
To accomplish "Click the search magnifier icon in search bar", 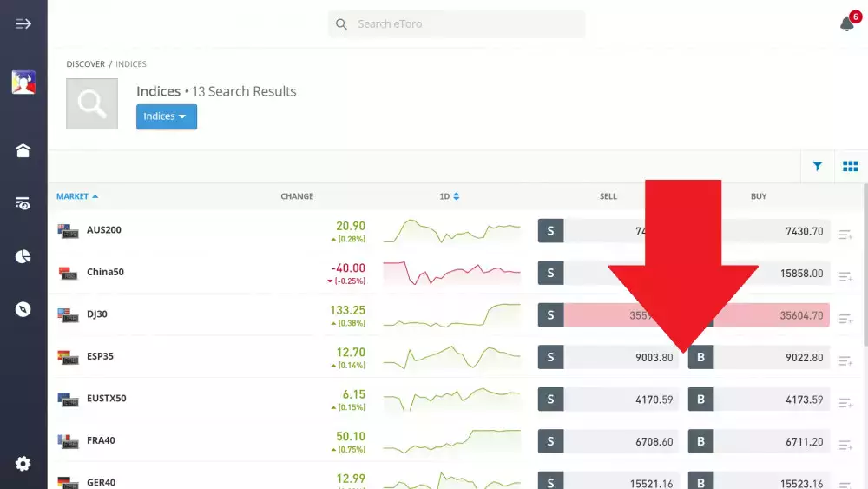I will click(341, 23).
